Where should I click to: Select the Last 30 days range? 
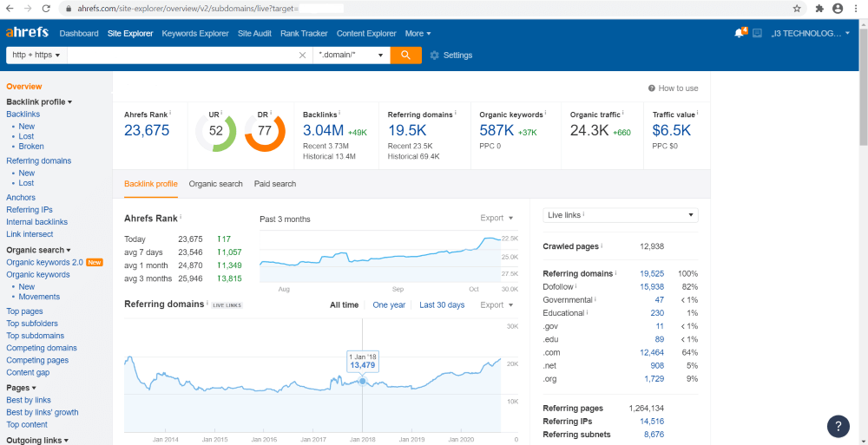click(x=442, y=305)
